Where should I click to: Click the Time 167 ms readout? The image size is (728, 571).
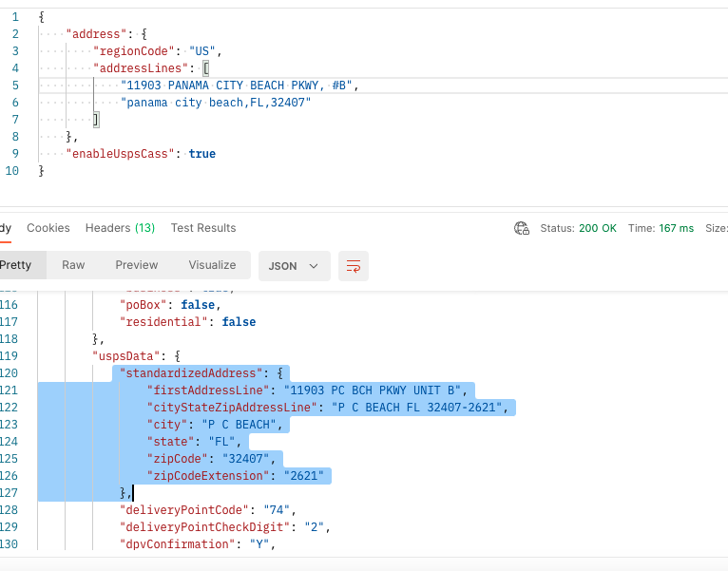point(661,228)
